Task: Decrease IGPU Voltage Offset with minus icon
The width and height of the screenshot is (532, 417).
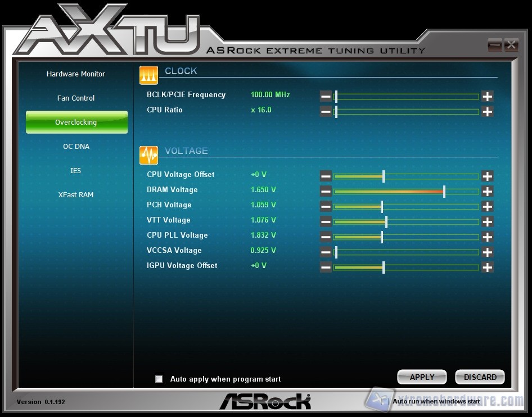Action: (x=326, y=267)
